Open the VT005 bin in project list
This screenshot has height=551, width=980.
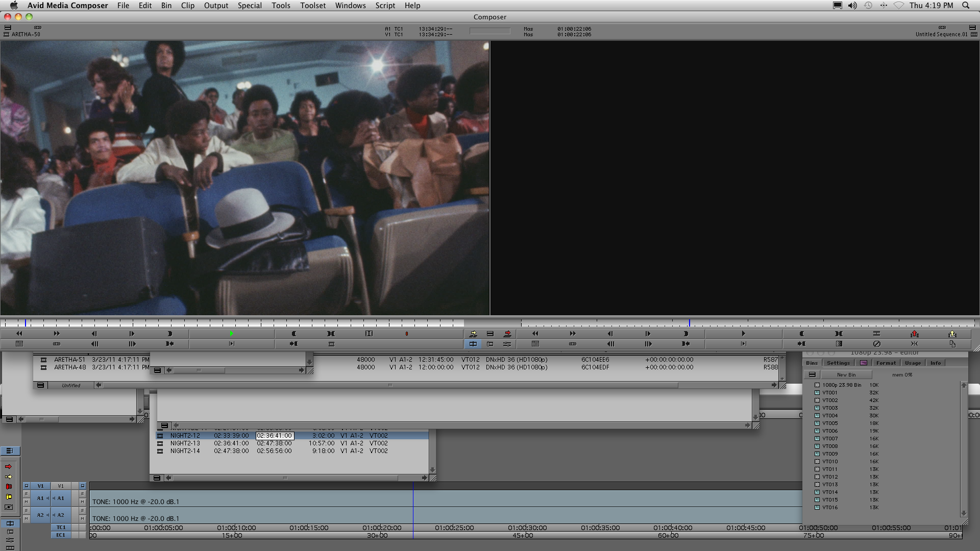(829, 423)
